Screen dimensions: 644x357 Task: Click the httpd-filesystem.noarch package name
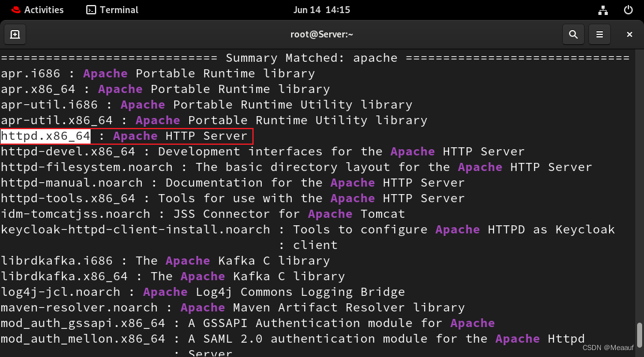coord(87,167)
